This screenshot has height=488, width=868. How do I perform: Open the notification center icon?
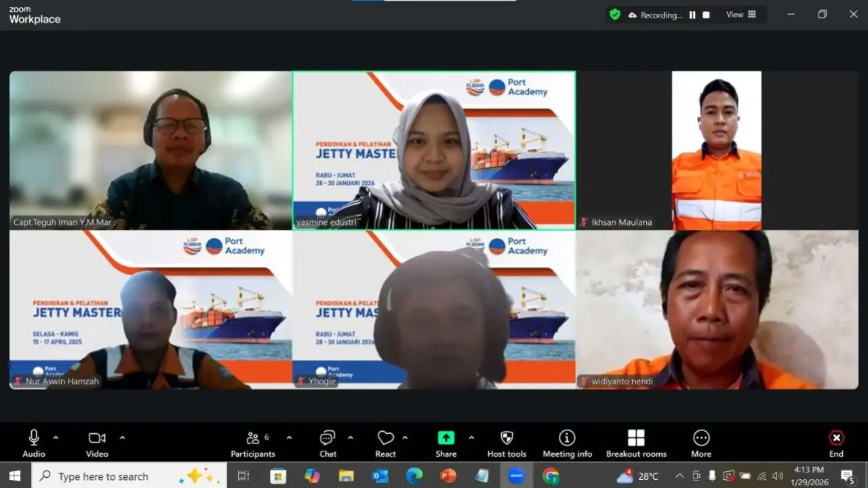(848, 477)
